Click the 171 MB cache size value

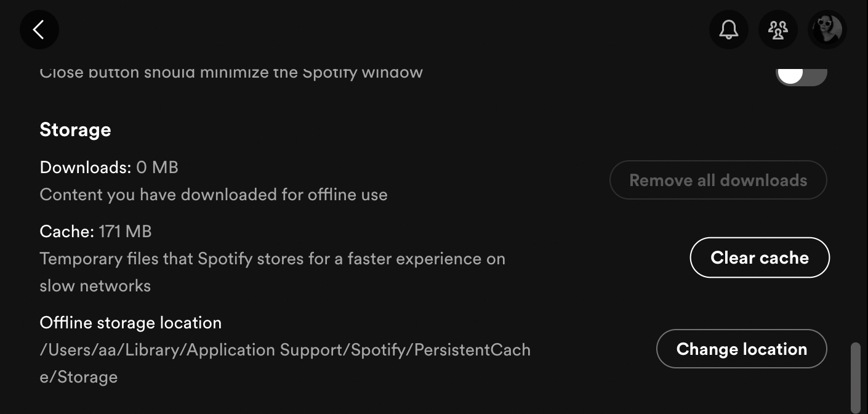(x=125, y=232)
